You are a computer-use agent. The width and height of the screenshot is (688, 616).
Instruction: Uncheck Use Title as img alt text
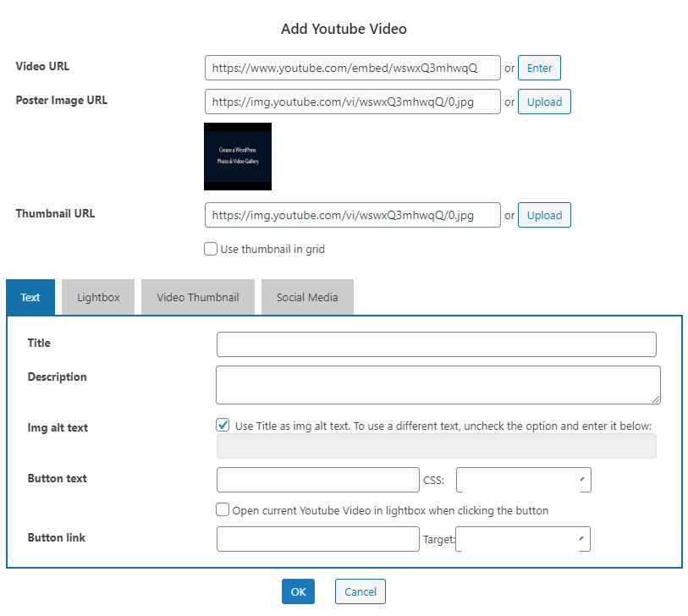tap(223, 426)
